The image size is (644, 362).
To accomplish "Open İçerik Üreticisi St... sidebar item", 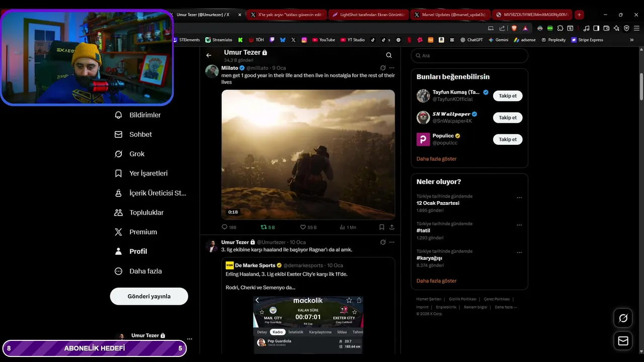I will tap(150, 193).
